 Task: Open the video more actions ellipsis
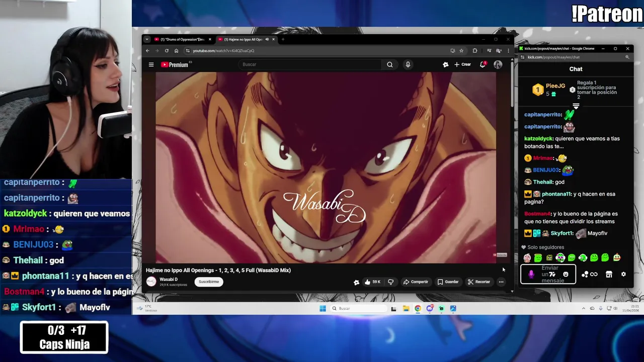pos(501,282)
